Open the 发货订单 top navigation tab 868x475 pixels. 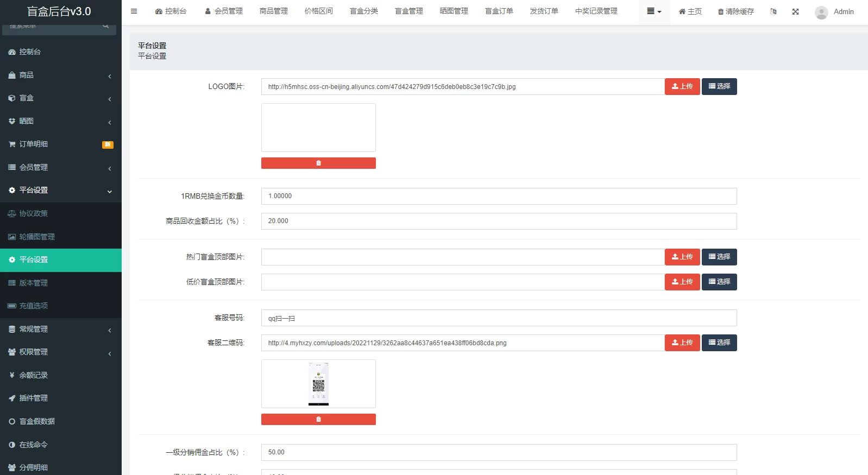tap(544, 11)
